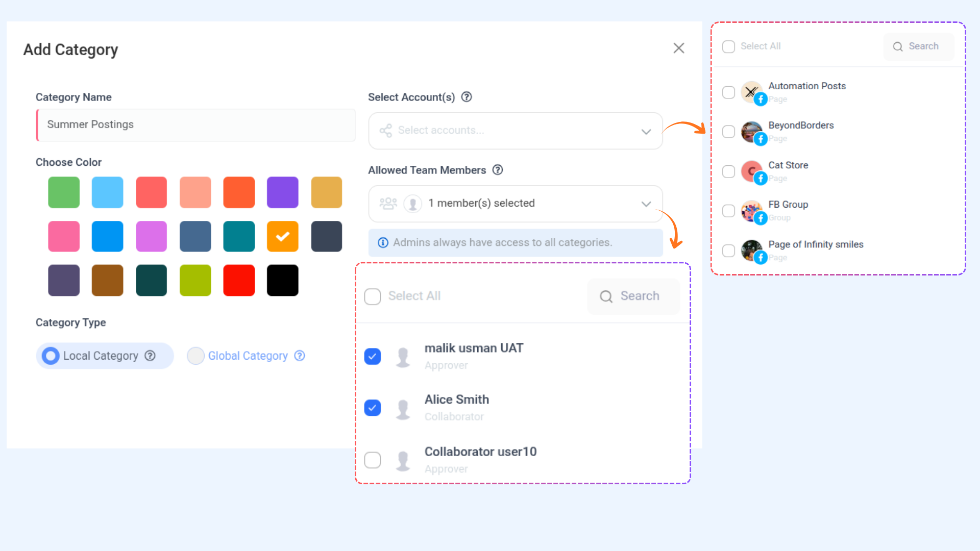Viewport: 980px width, 551px height.
Task: Choose the Cat Store list entry
Action: tap(788, 165)
